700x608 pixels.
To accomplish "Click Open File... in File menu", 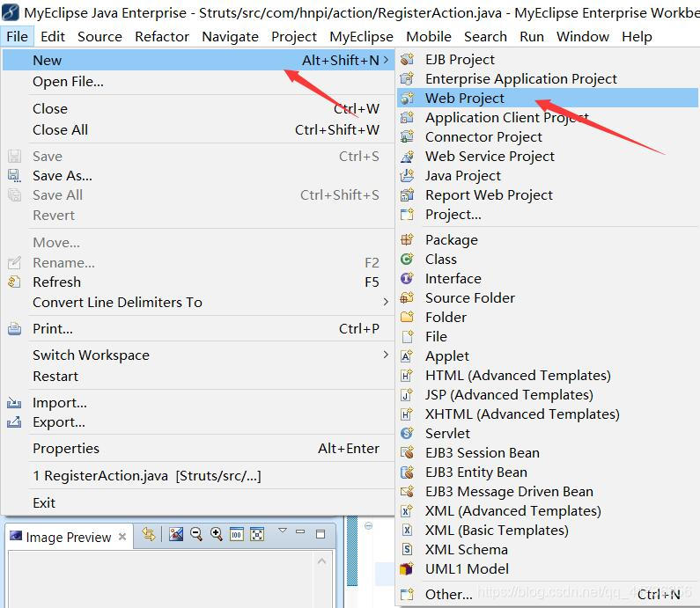I will click(199, 82).
